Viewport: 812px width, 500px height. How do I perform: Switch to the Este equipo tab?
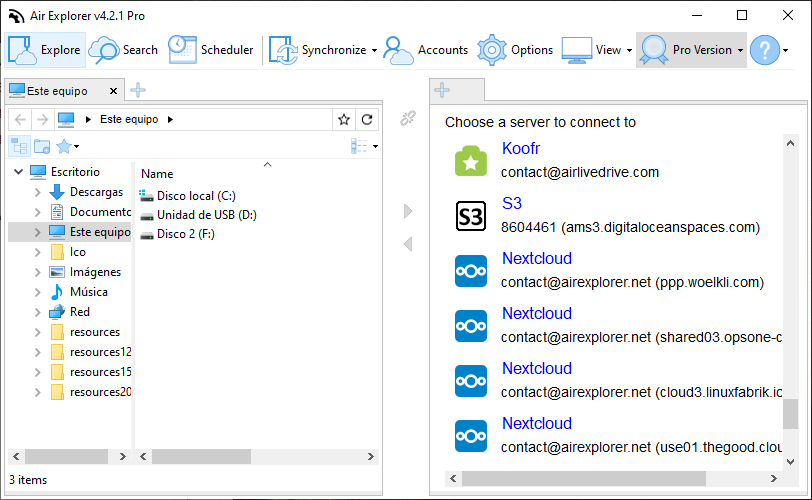tap(57, 91)
